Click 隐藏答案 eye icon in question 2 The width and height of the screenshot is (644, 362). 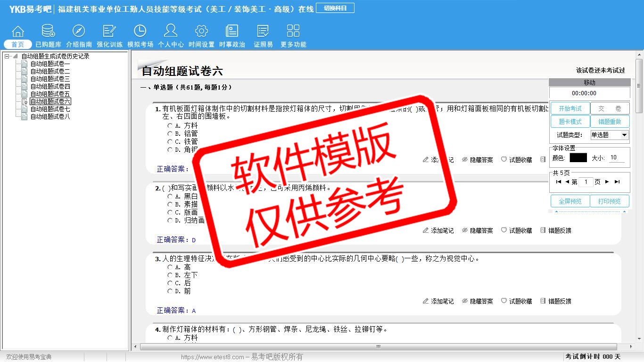(x=465, y=230)
